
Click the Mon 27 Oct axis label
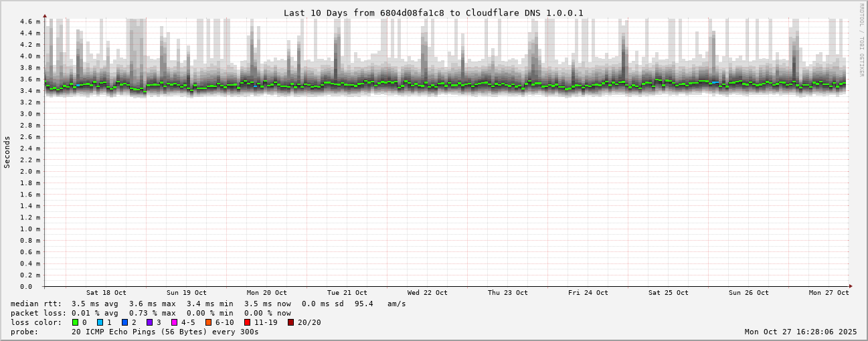(829, 293)
